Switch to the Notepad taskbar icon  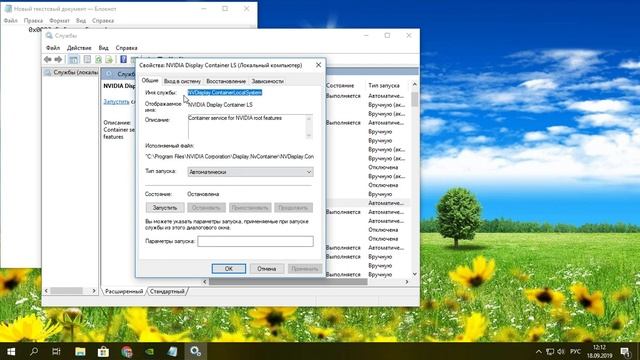[x=173, y=351]
